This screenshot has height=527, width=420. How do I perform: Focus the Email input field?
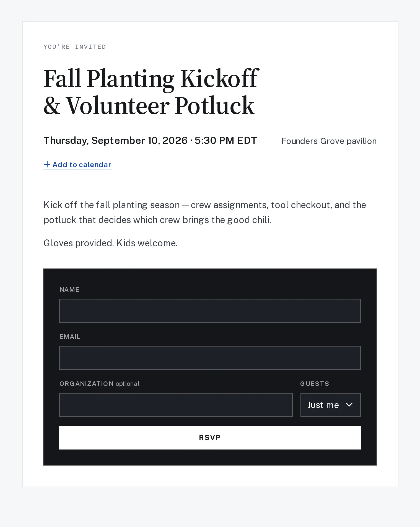coord(210,358)
